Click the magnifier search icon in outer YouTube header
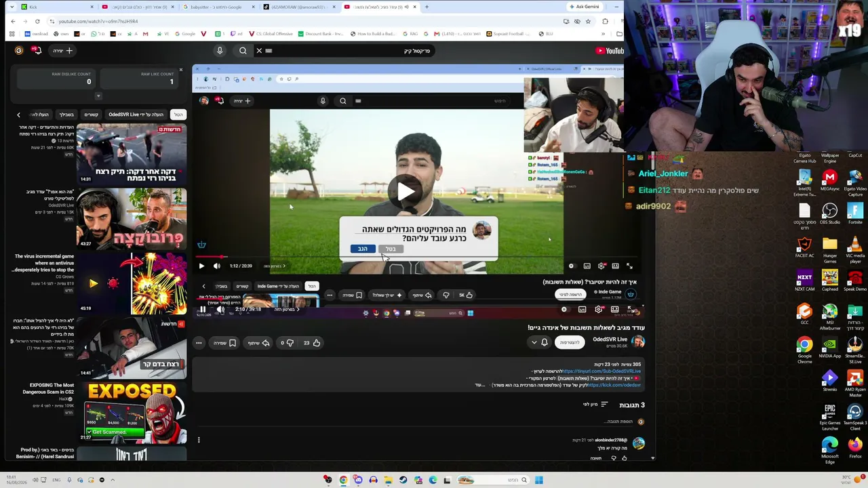 (243, 51)
